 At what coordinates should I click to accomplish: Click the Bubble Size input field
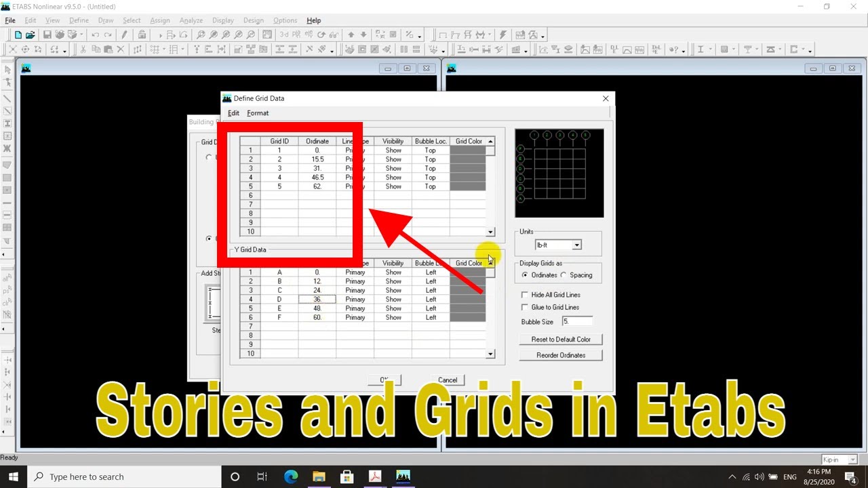[x=577, y=322]
